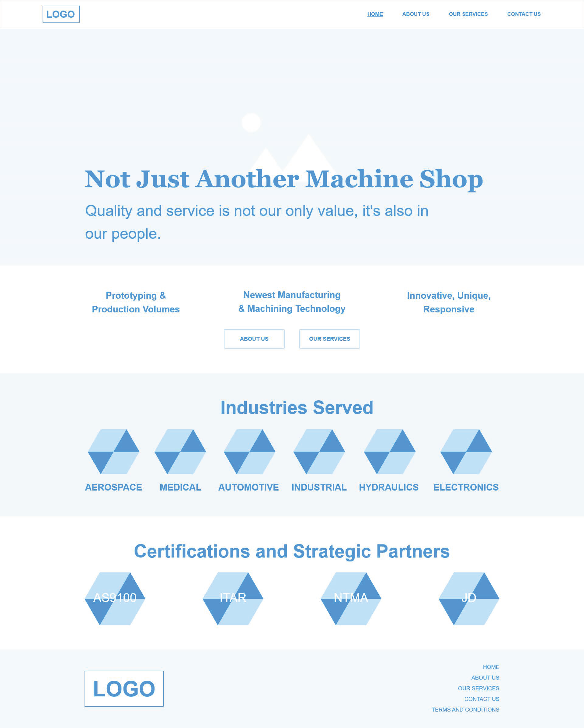Click the OUR SERVICES navigation link

(x=468, y=14)
